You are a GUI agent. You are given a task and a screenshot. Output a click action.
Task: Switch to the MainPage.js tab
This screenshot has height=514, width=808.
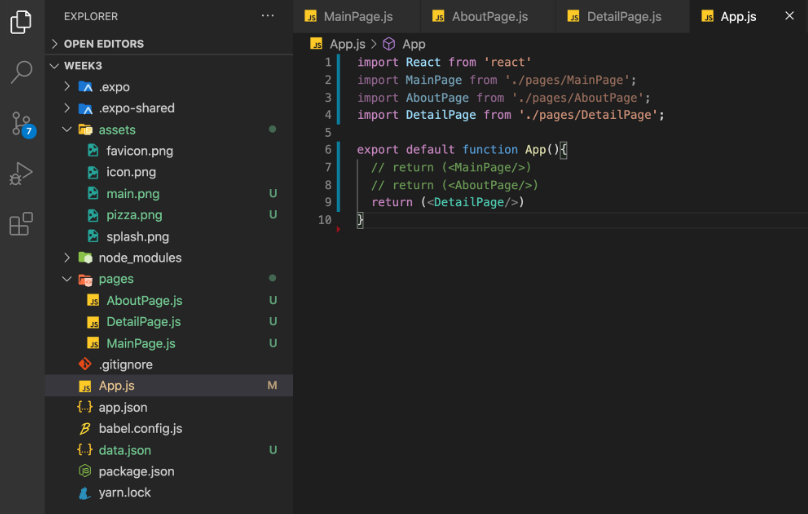pyautogui.click(x=358, y=16)
